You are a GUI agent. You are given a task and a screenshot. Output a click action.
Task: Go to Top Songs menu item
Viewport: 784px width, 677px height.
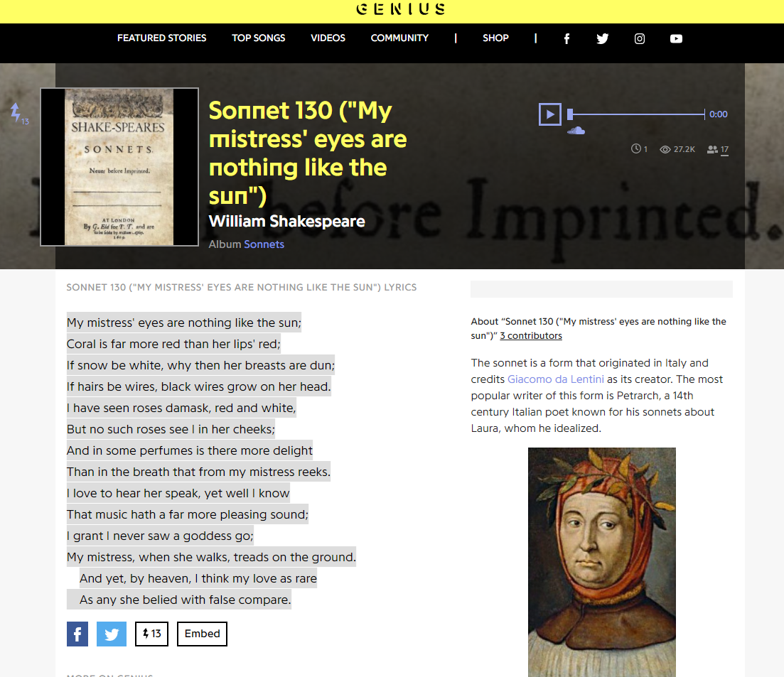pyautogui.click(x=259, y=38)
